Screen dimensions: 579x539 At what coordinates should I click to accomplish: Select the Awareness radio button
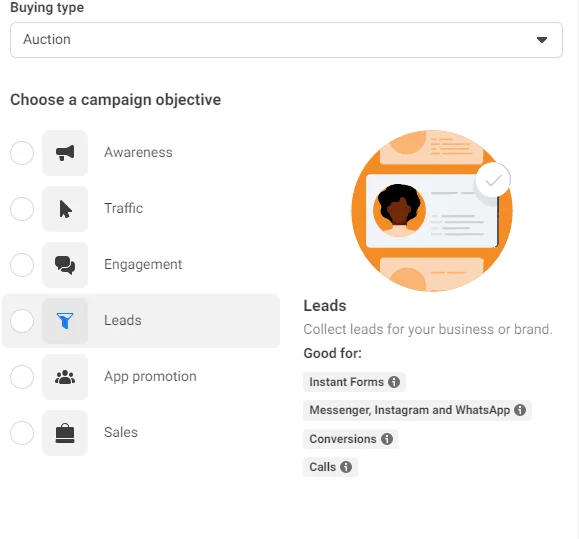22,153
